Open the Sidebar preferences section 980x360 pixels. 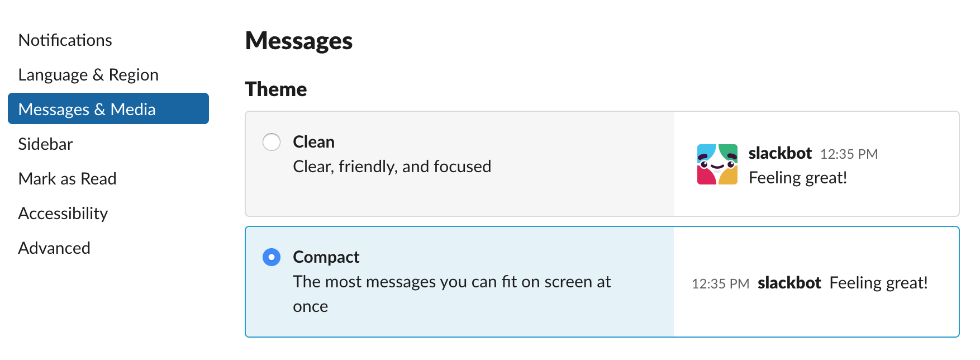tap(45, 144)
